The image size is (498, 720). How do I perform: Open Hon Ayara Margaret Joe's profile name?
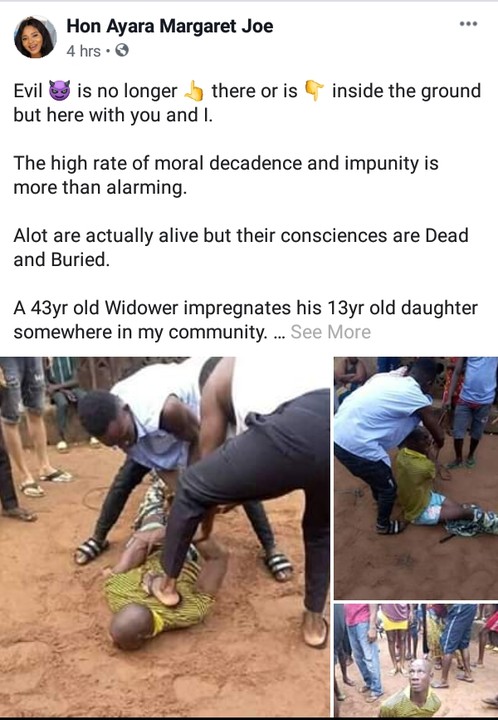tap(170, 26)
